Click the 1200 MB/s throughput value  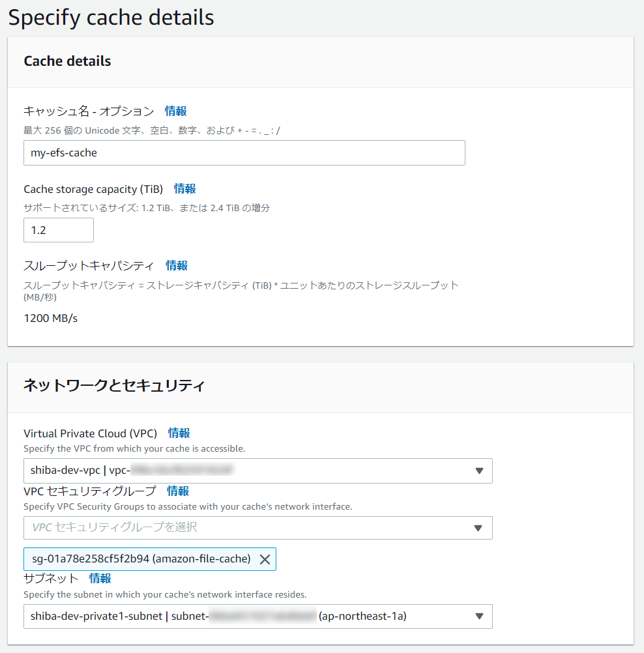click(51, 319)
